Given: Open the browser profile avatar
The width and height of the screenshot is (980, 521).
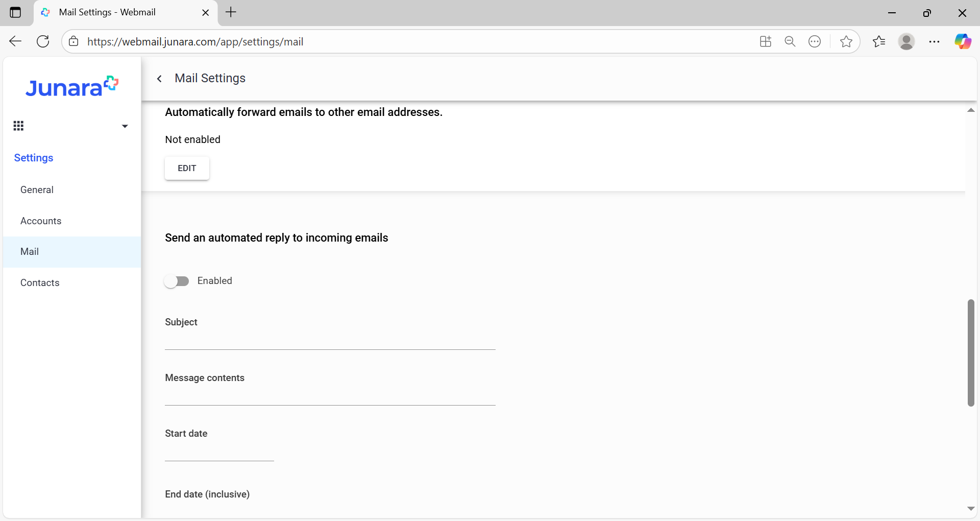Looking at the screenshot, I should [x=906, y=41].
